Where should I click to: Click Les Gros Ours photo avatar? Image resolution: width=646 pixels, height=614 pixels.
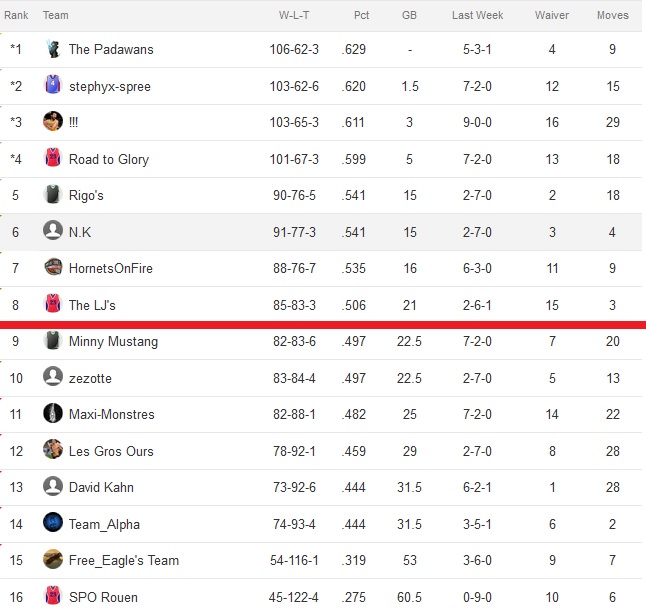(x=53, y=450)
